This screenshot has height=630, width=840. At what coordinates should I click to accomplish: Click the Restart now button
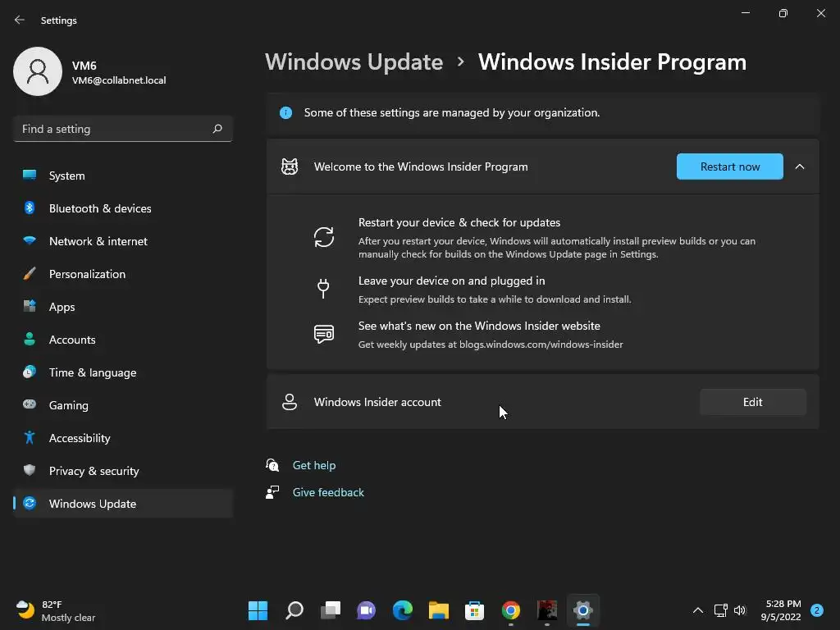(729, 167)
